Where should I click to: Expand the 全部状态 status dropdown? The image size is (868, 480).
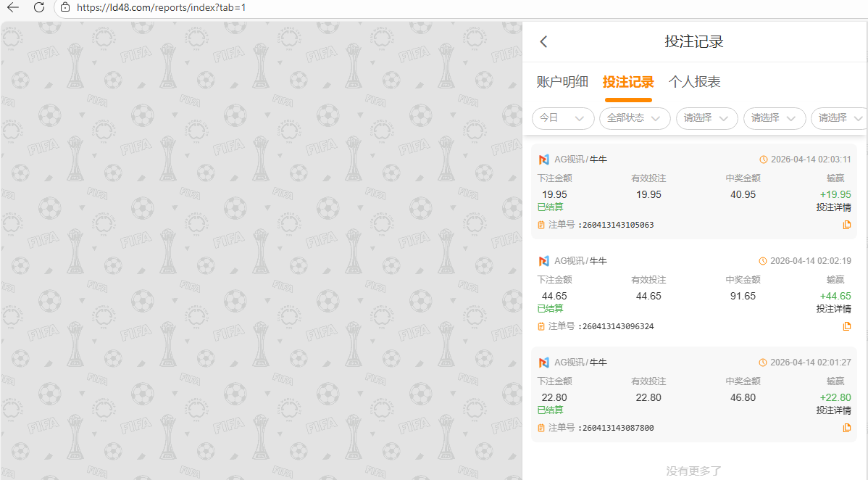[x=634, y=118]
